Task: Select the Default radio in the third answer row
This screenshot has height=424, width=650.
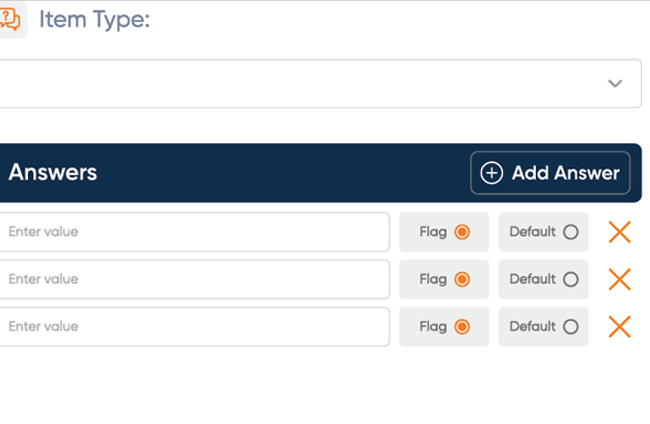Action: click(570, 327)
